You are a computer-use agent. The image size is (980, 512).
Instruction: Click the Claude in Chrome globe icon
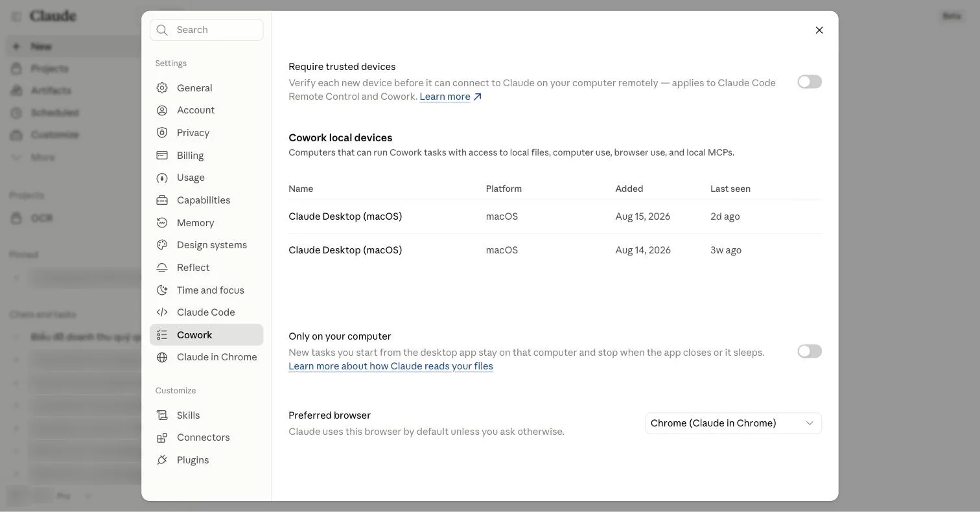162,357
